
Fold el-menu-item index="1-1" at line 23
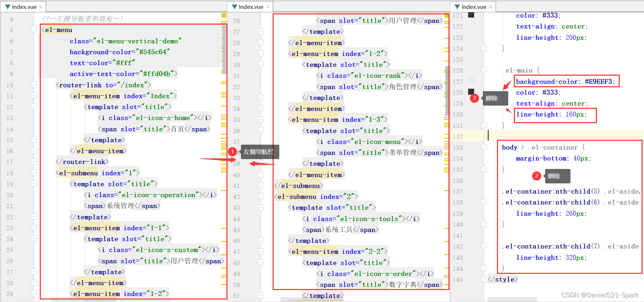(34, 228)
